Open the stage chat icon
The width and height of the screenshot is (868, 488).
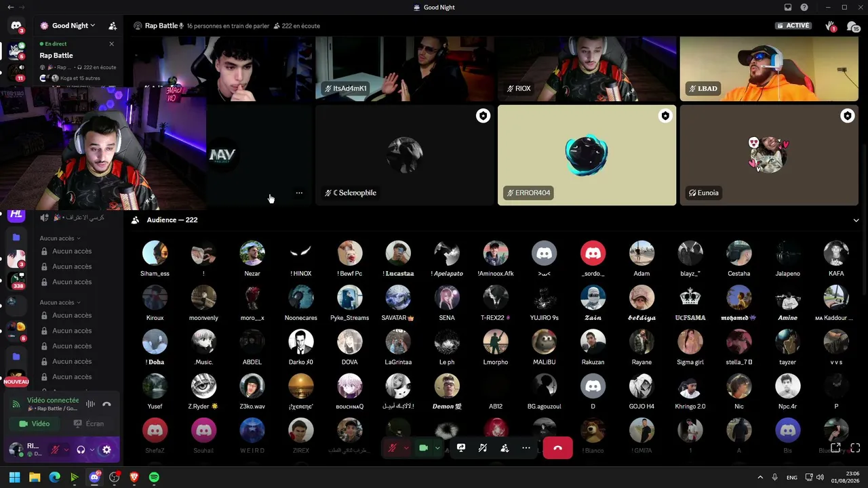click(x=852, y=26)
